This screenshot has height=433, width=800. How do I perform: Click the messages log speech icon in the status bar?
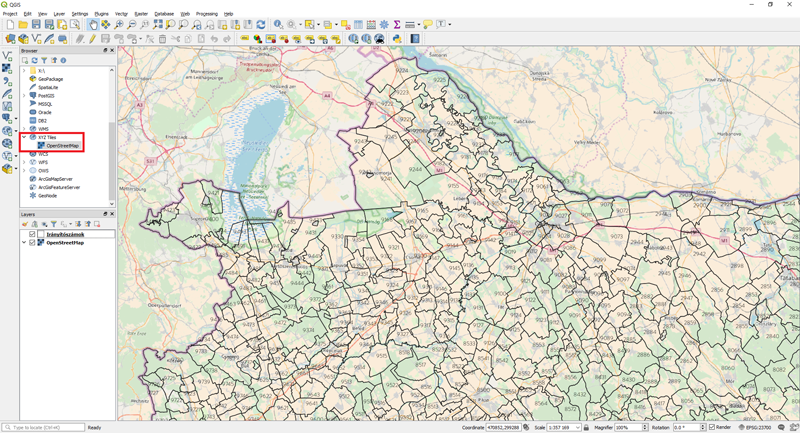coord(781,427)
